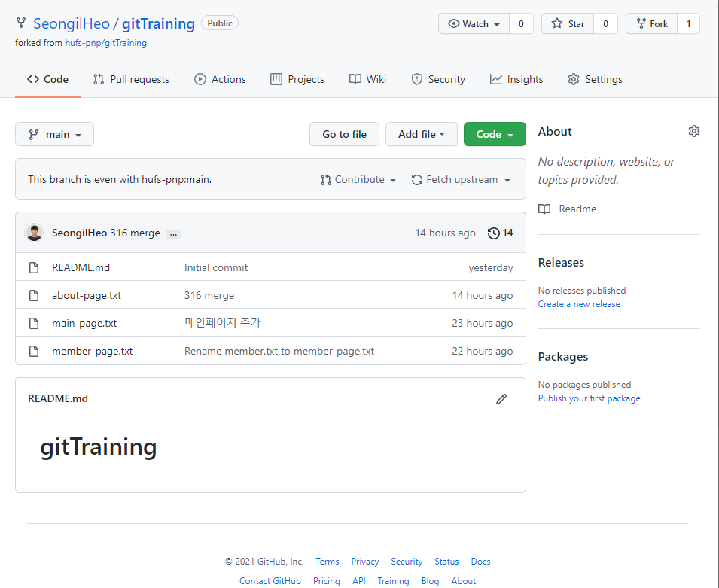Open the Initial commit message link

pos(216,267)
